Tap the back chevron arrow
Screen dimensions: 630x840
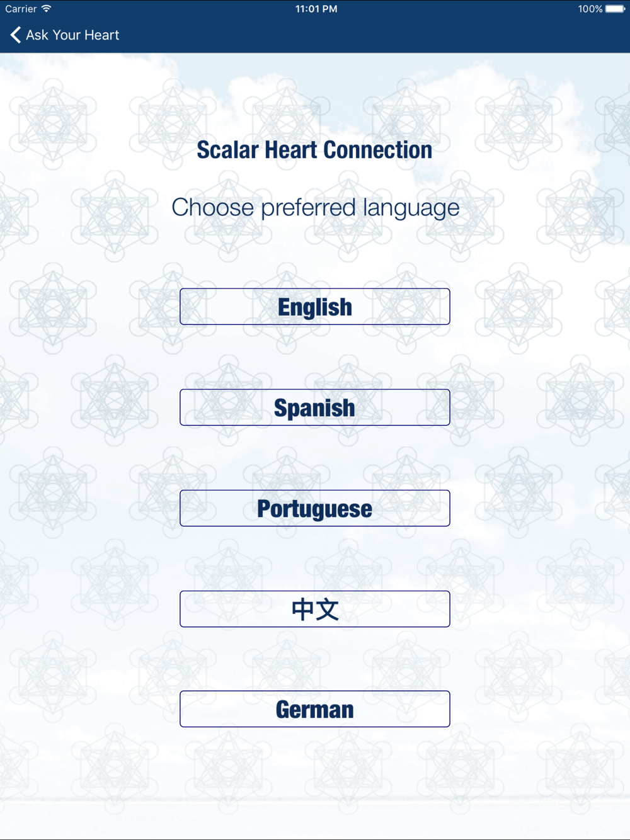[x=15, y=35]
